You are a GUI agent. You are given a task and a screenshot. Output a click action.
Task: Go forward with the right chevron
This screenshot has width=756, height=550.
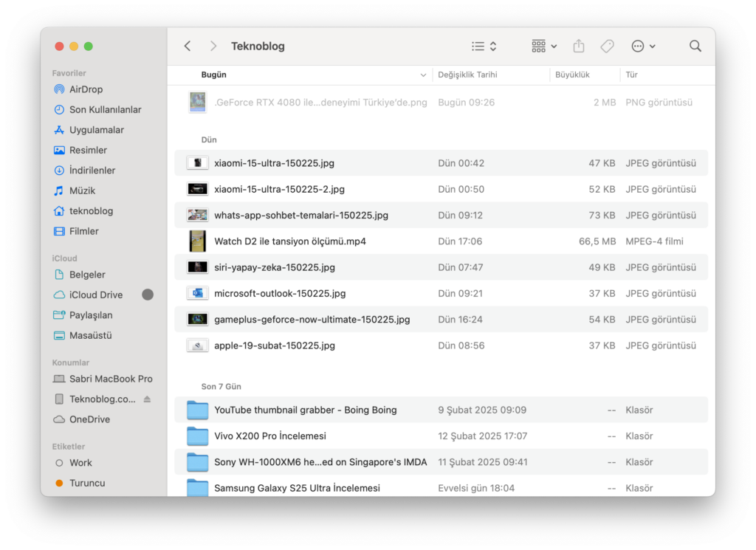(x=213, y=47)
